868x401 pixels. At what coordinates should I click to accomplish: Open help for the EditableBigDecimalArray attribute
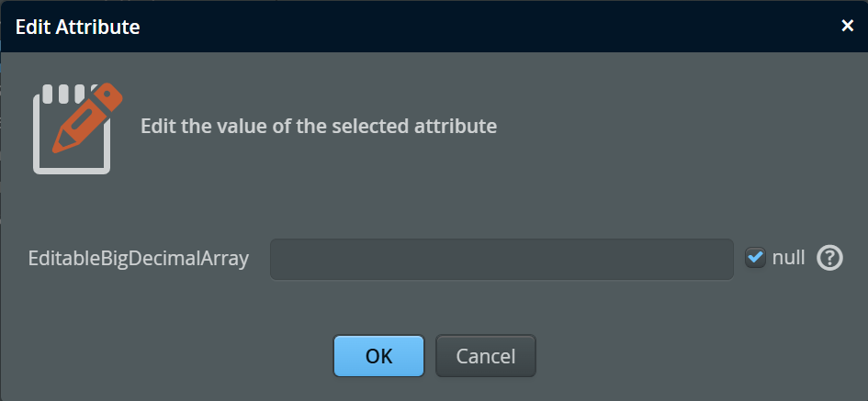[829, 259]
